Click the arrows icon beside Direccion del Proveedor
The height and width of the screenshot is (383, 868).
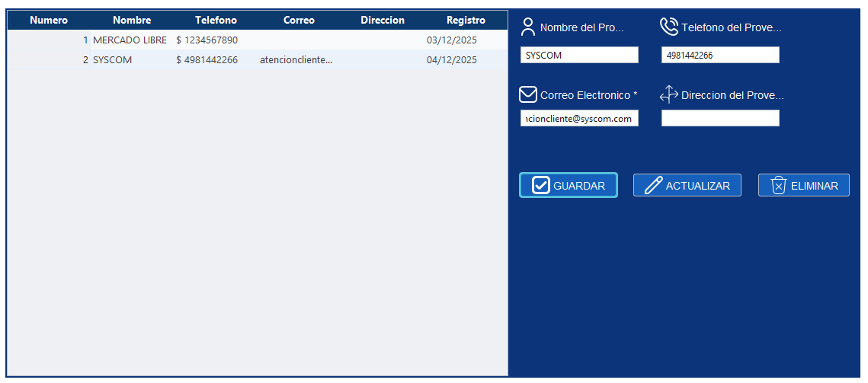(668, 94)
